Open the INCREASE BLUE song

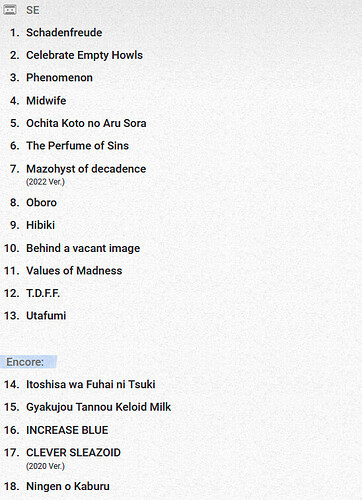point(67,430)
